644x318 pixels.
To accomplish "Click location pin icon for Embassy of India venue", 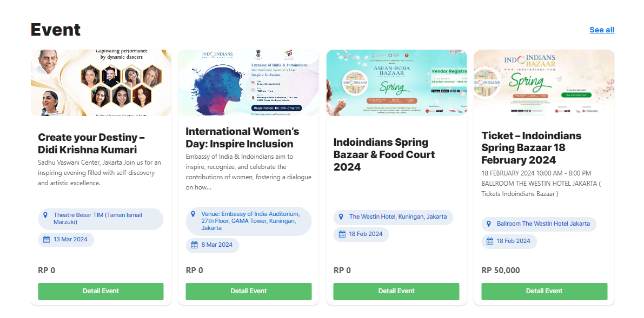I will pos(193,214).
